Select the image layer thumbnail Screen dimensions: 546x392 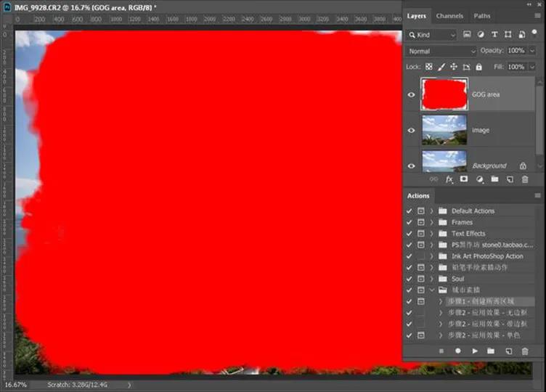(444, 130)
